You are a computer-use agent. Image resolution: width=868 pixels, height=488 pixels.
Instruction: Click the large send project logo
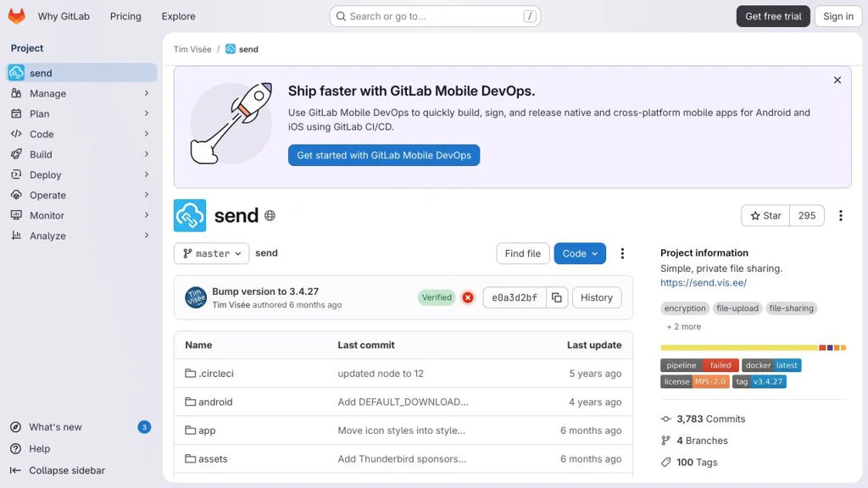tap(189, 215)
